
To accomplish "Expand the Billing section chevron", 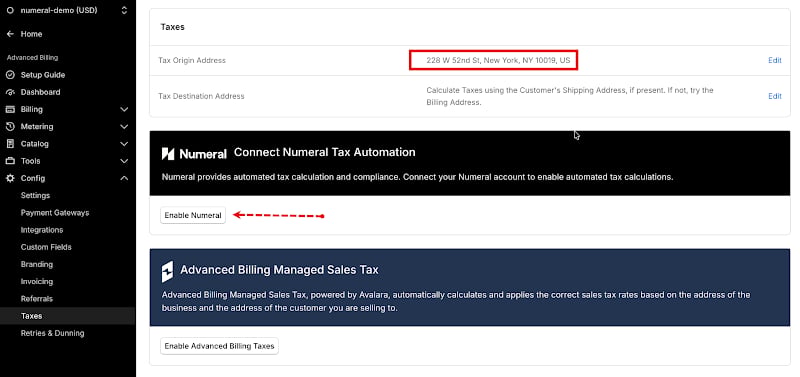I will [x=123, y=109].
